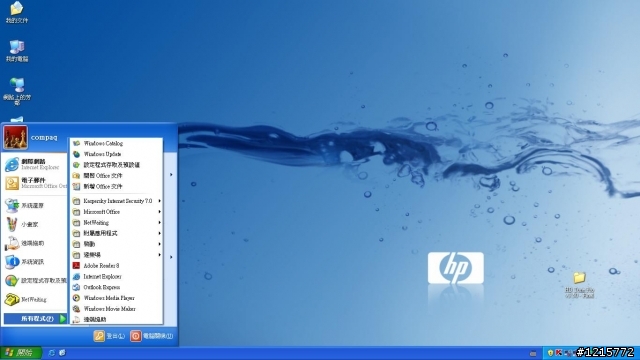The image size is (640, 360).
Task: Open the Windows Security shield tray icon
Action: [550, 353]
